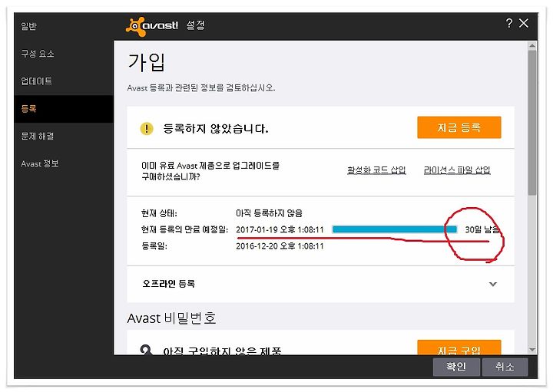Click the 설정 title text in header
Viewport: 553px width, 392px height.
[x=195, y=25]
